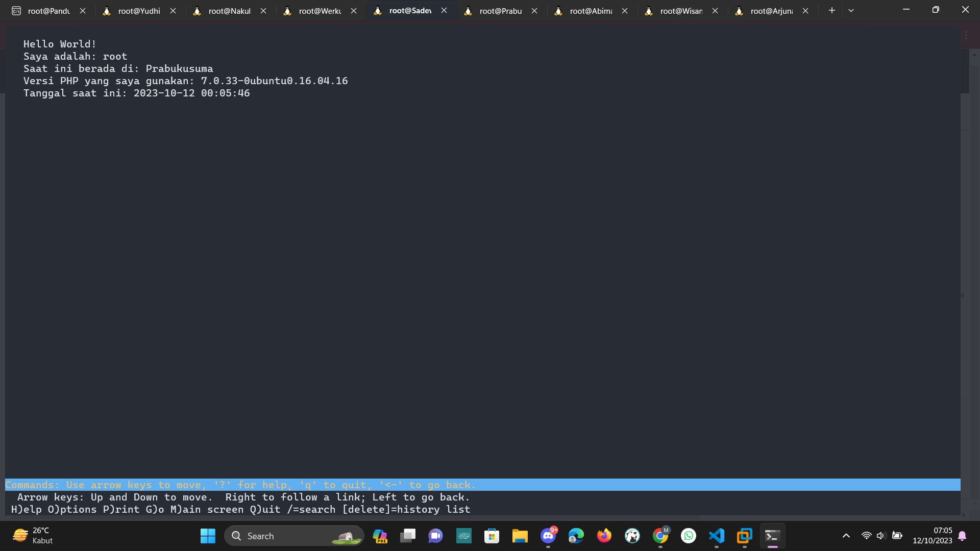Open Microsoft Edge from the taskbar

(x=576, y=536)
